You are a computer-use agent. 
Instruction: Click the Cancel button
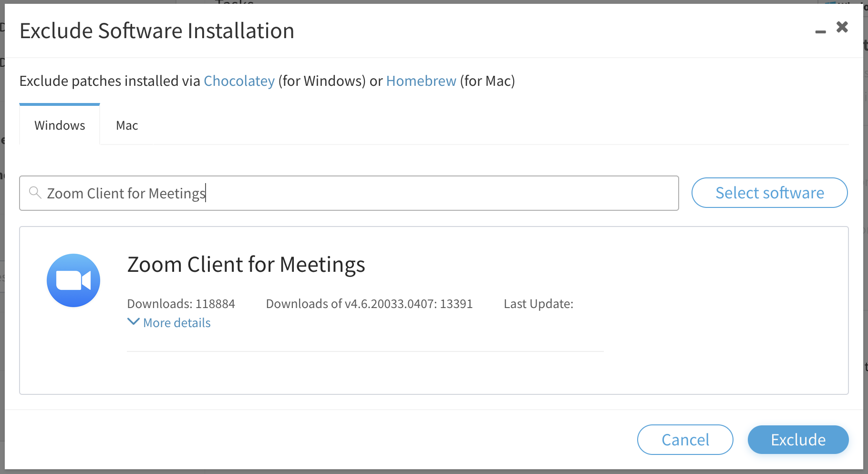coord(685,440)
